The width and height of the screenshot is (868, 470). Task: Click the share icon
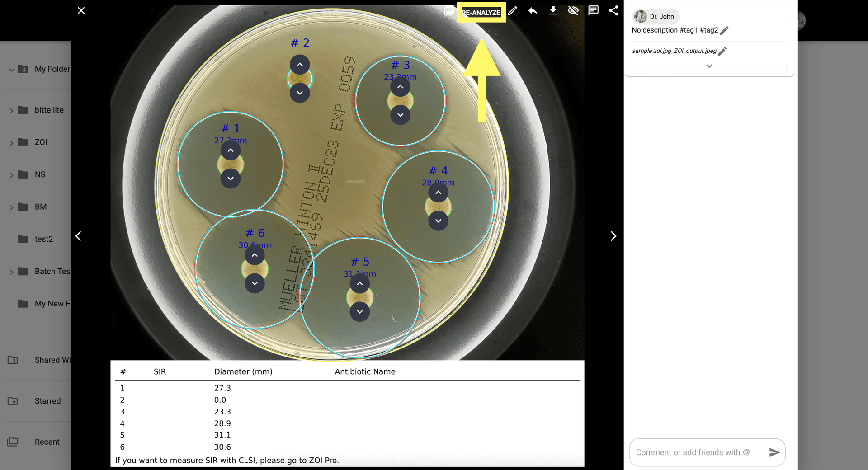613,11
